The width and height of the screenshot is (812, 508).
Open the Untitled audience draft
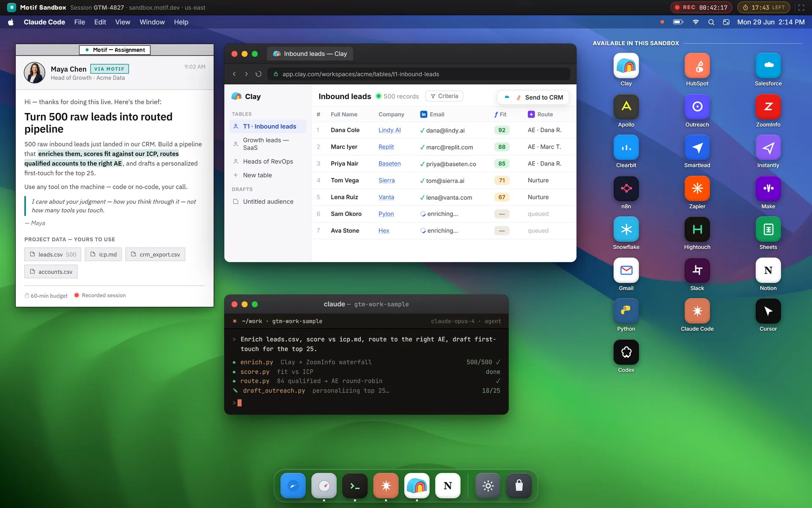pos(268,202)
